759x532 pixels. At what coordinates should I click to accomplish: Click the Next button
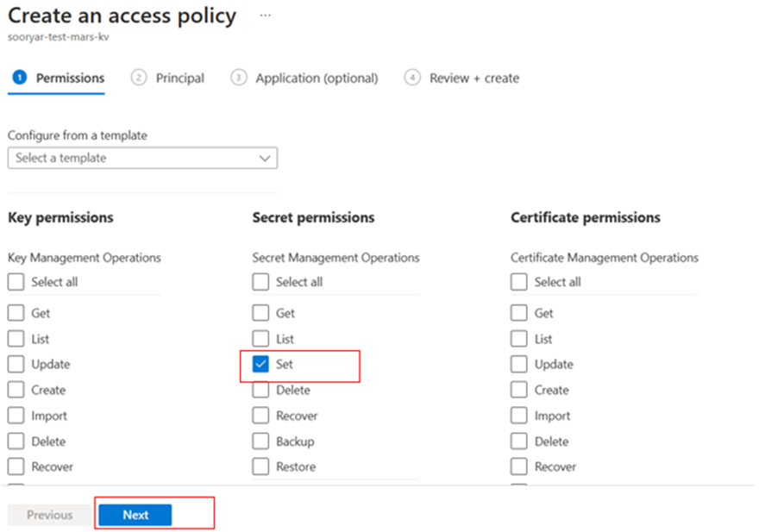[x=135, y=515]
